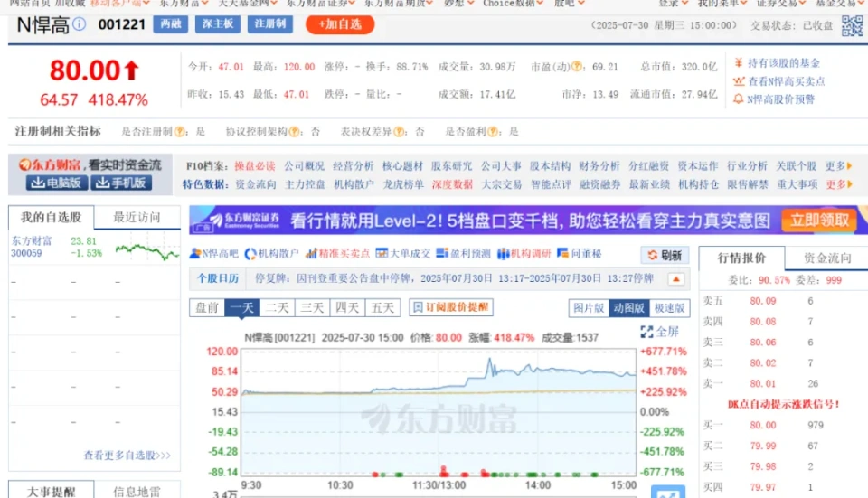Open the 大事提醒 tab
Viewport: 868px width, 498px height.
51,492
